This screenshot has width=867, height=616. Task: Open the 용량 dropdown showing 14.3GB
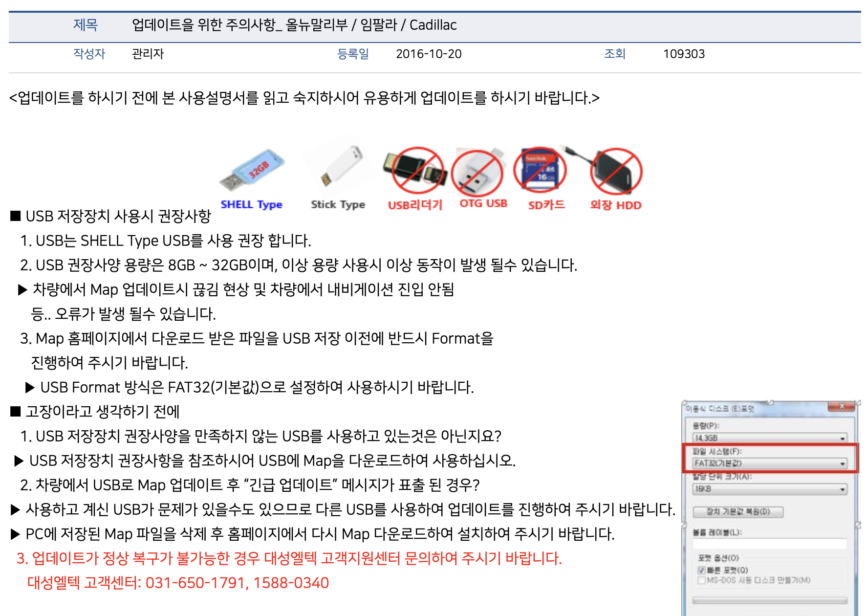coord(770,438)
